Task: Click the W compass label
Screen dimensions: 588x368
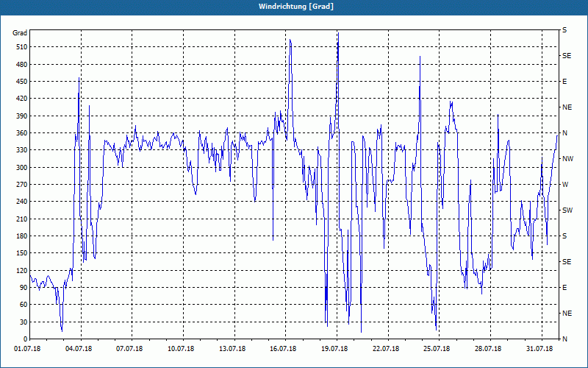Action: [565, 185]
